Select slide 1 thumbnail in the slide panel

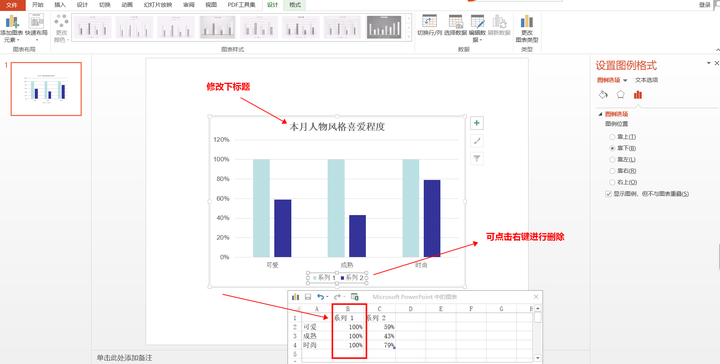click(46, 89)
